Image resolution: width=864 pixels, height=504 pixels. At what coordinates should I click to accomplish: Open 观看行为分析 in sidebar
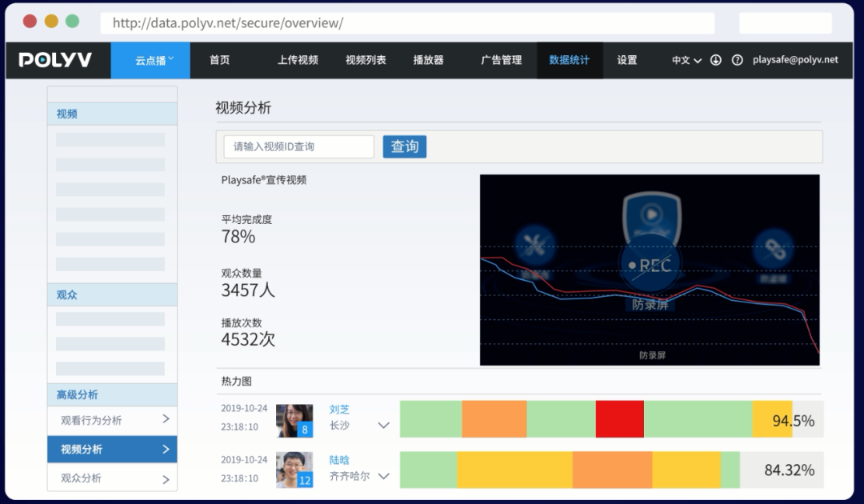(x=112, y=420)
